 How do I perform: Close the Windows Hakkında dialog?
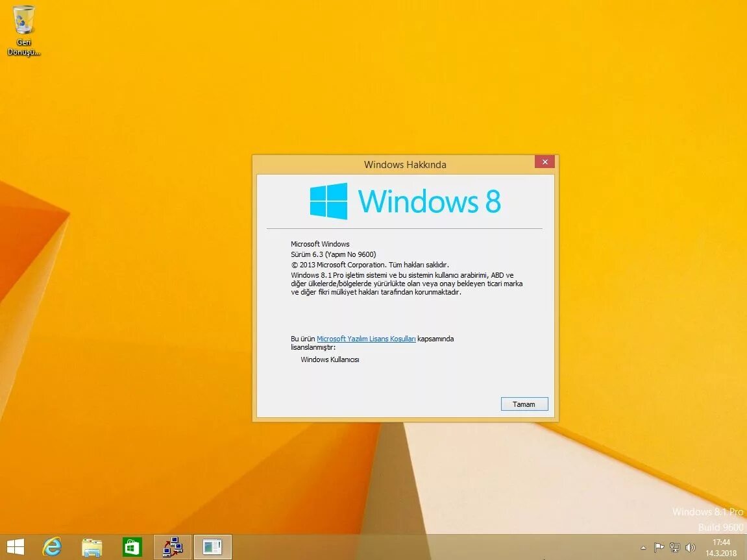click(x=545, y=162)
